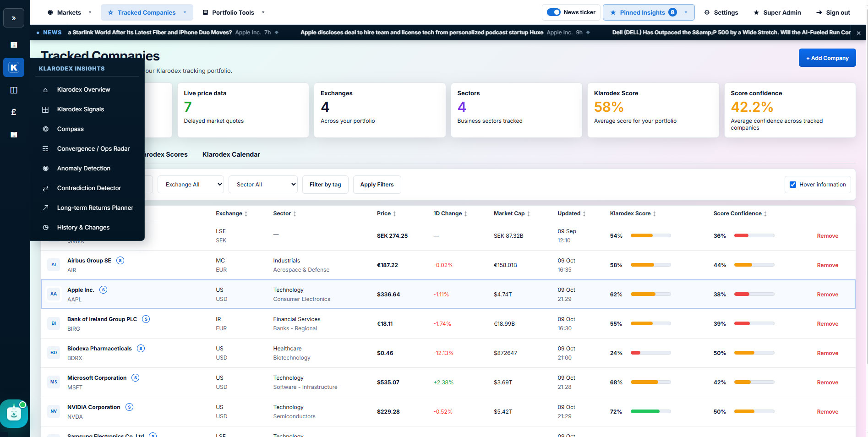Open Long-term Returns Planner menu item
The height and width of the screenshot is (437, 868).
87,208
